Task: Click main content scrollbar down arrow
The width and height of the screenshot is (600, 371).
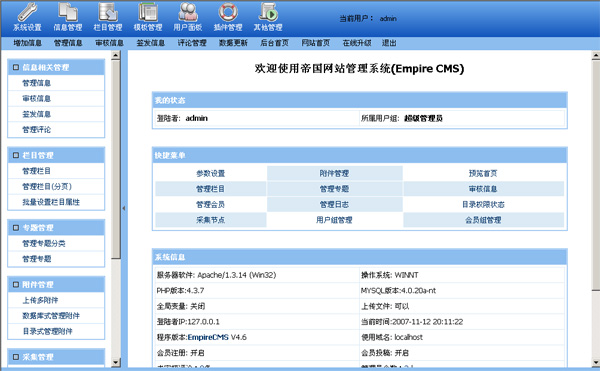Action: tap(596, 362)
